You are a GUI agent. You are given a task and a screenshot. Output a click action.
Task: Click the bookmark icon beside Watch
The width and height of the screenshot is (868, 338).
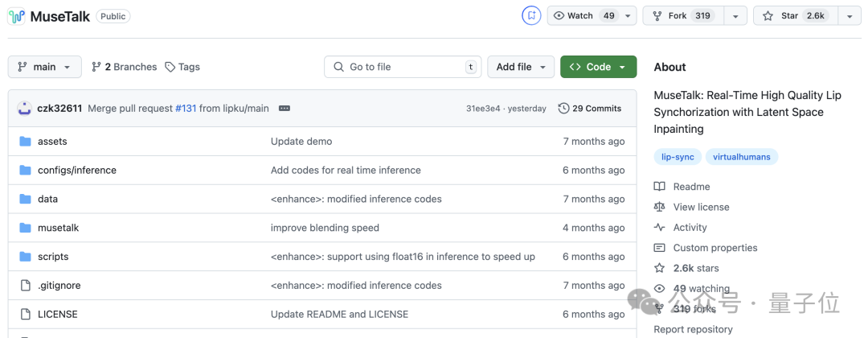tap(531, 16)
